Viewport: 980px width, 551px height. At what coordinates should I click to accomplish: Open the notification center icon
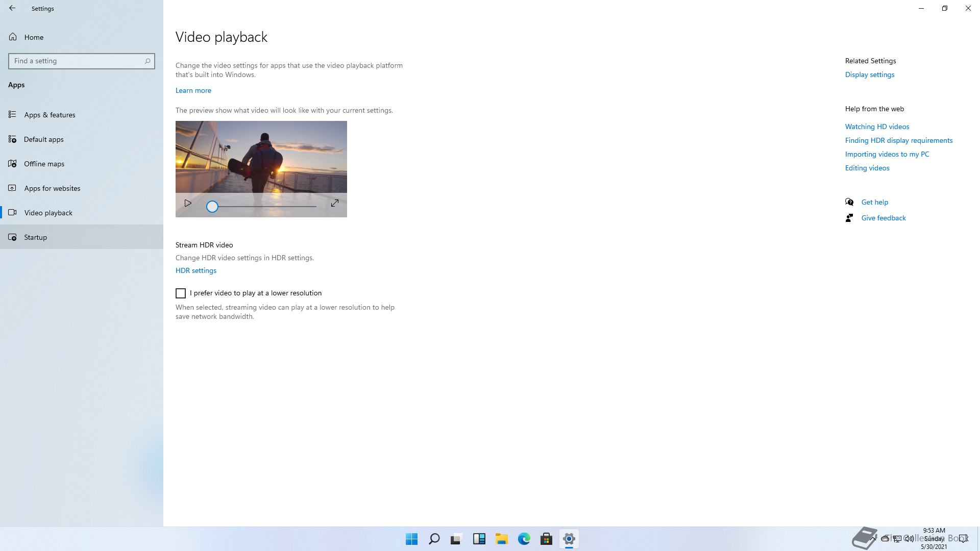coord(963,538)
